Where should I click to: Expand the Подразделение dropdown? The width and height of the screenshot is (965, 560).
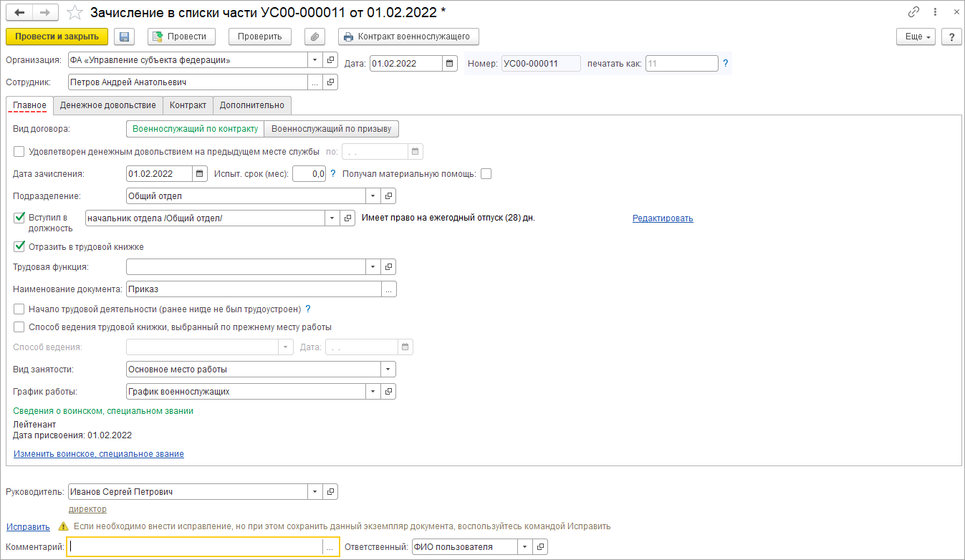click(373, 195)
